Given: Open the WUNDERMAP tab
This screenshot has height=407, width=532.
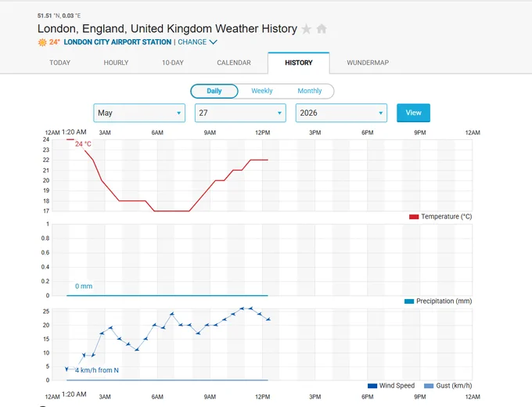Looking at the screenshot, I should point(368,63).
